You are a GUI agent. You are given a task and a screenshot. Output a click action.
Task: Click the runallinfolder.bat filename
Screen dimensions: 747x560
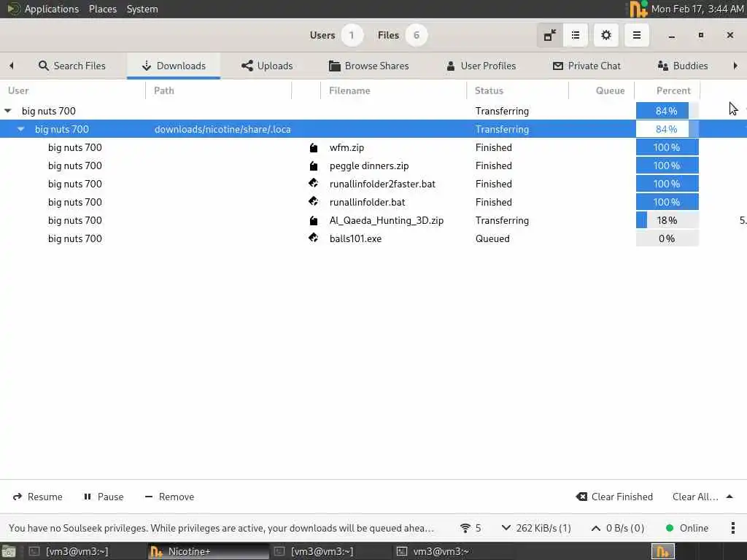(368, 203)
